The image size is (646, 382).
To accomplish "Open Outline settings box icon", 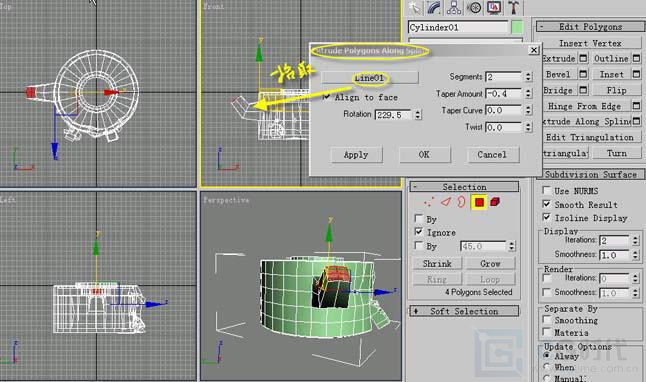I will (x=637, y=58).
